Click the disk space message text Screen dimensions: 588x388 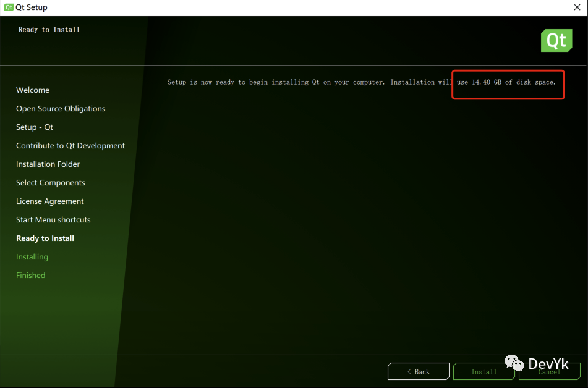click(361, 82)
